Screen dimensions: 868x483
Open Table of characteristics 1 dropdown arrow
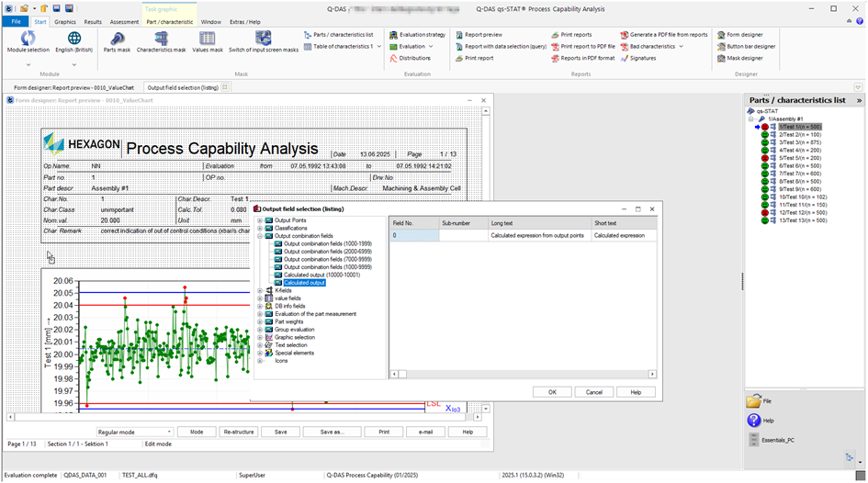[x=379, y=47]
